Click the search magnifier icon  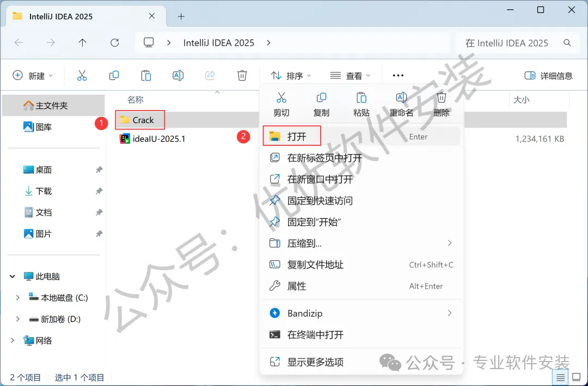pyautogui.click(x=567, y=43)
